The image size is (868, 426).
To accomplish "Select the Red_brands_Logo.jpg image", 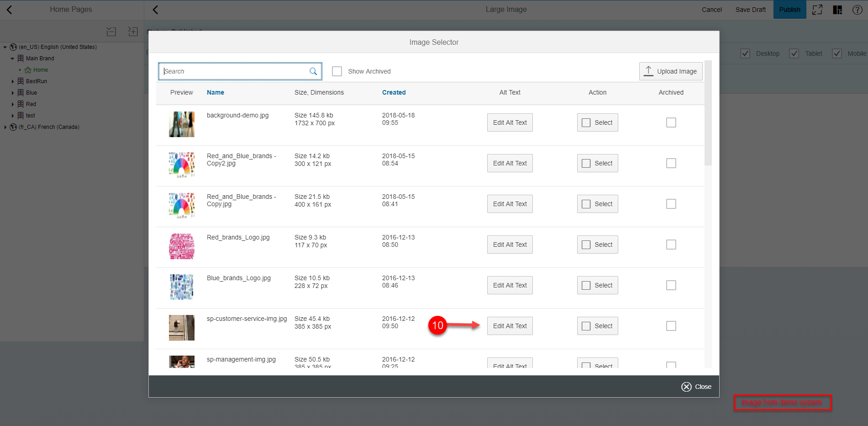I will 598,245.
